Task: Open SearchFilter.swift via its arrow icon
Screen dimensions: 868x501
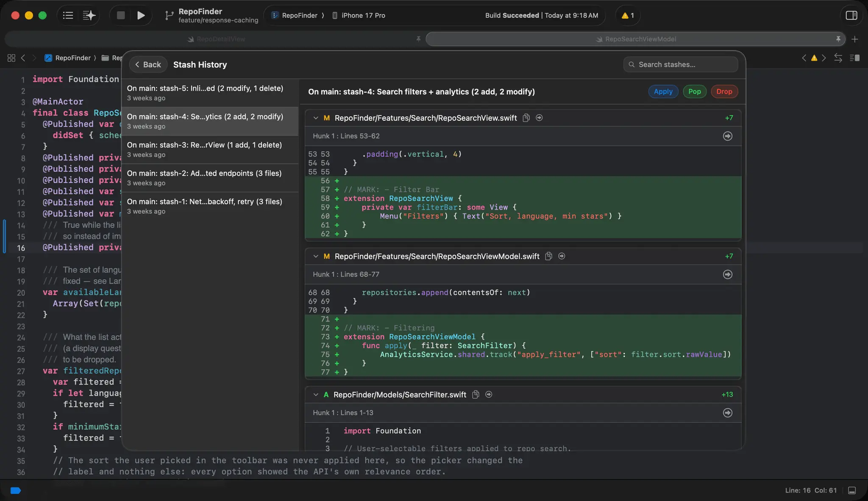Action: click(489, 395)
